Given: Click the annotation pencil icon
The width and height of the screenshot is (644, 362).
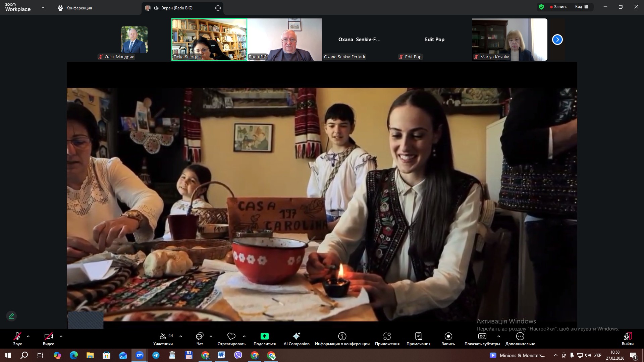Looking at the screenshot, I should pos(11,316).
